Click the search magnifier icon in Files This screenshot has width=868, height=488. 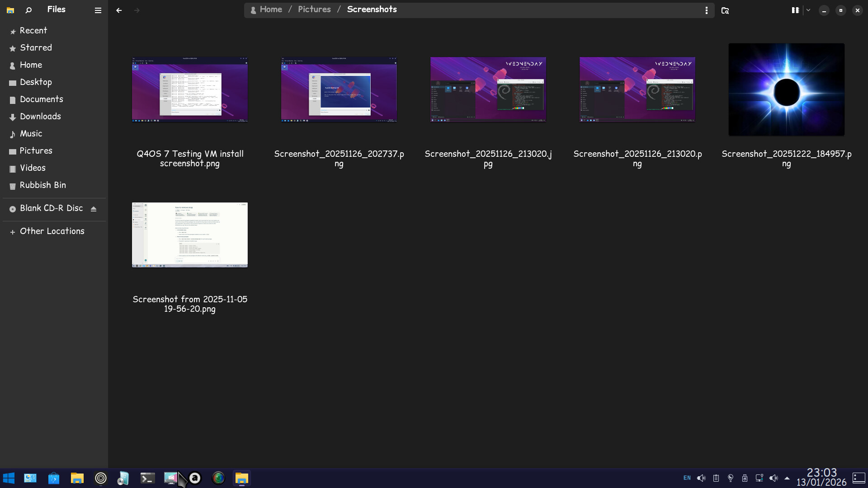point(28,10)
